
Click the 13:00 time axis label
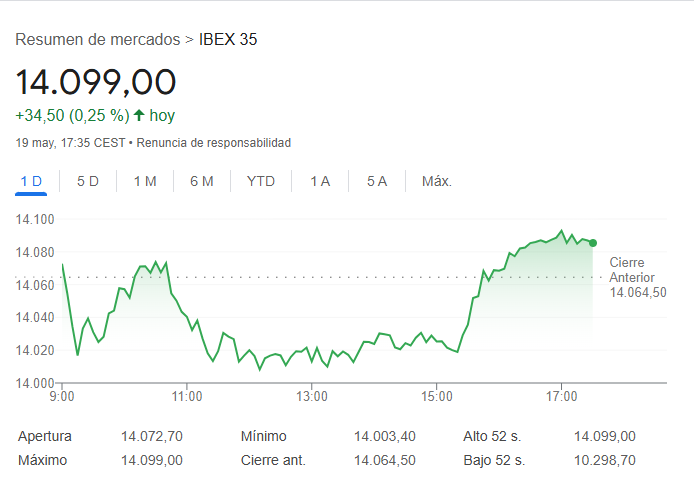coord(312,397)
